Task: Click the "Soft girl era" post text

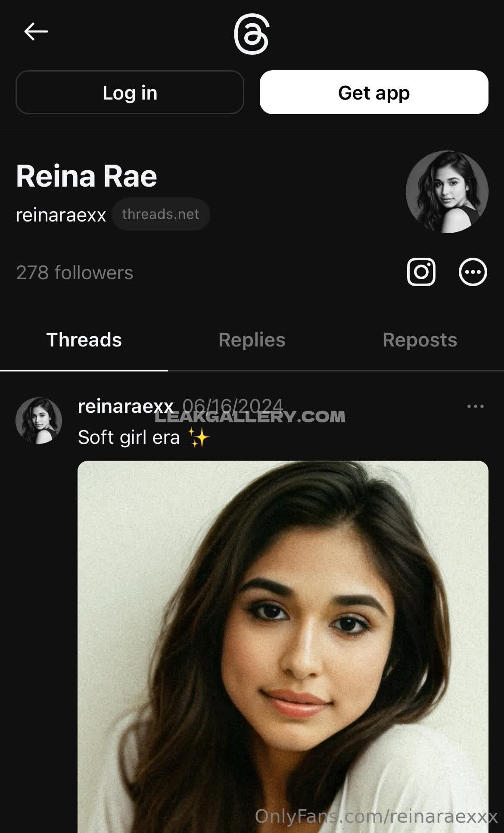Action: (x=129, y=437)
